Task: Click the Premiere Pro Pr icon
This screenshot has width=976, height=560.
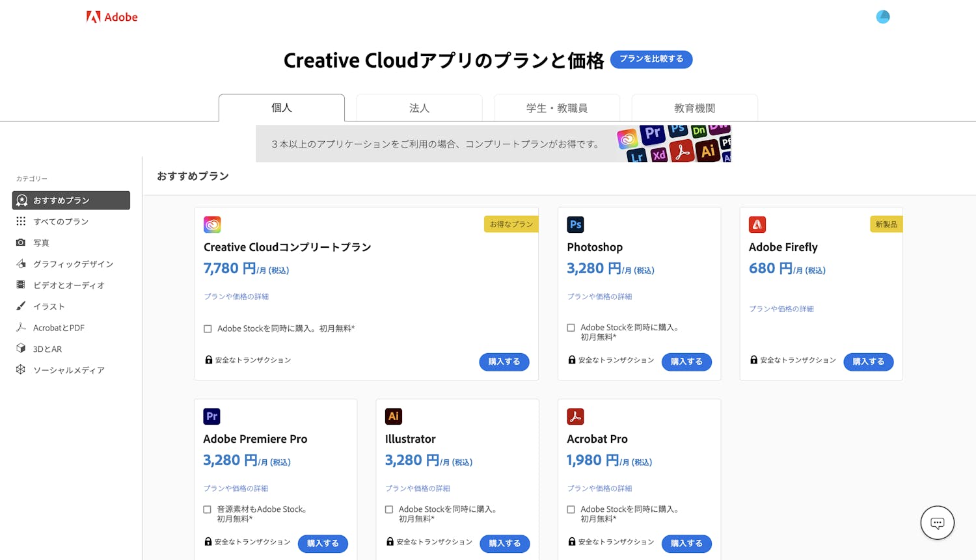Action: (211, 416)
